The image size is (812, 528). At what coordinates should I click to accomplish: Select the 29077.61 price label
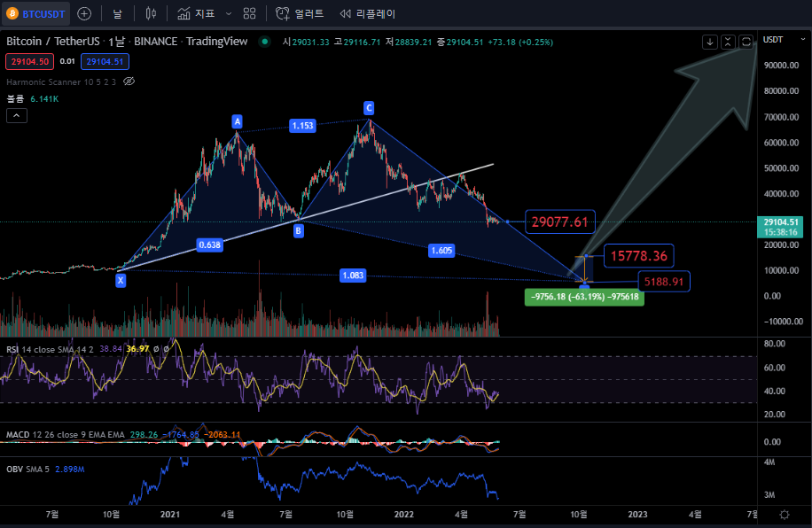pyautogui.click(x=560, y=222)
